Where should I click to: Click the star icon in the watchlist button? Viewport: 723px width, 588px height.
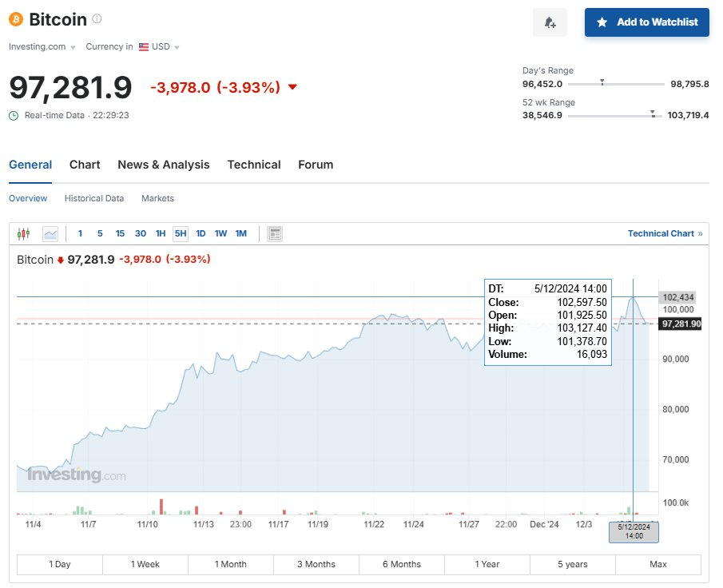[x=602, y=22]
